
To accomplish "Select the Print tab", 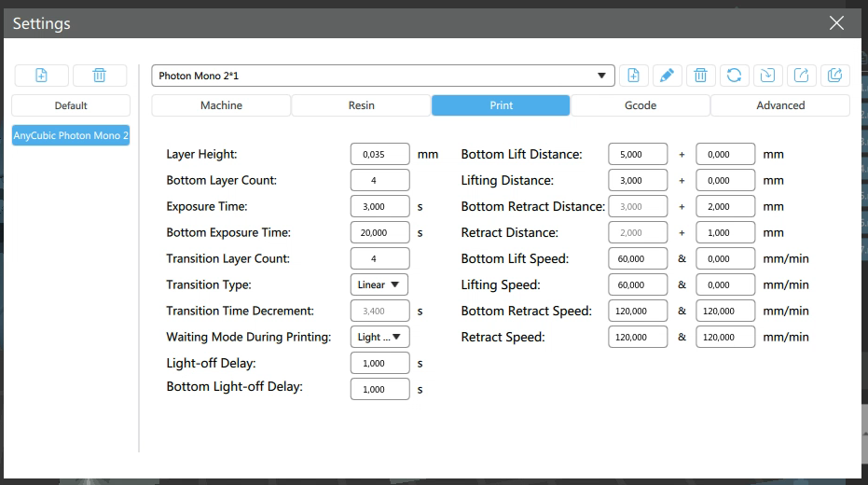I will (x=501, y=105).
